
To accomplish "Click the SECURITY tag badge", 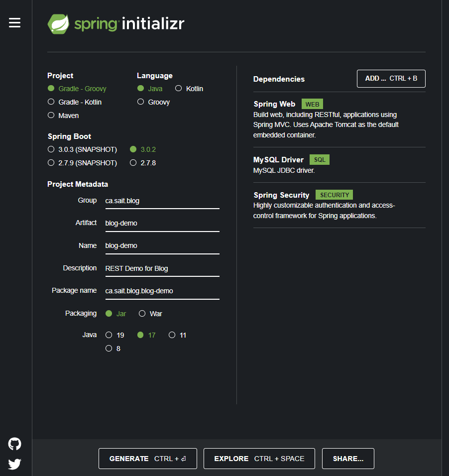I will coord(334,195).
